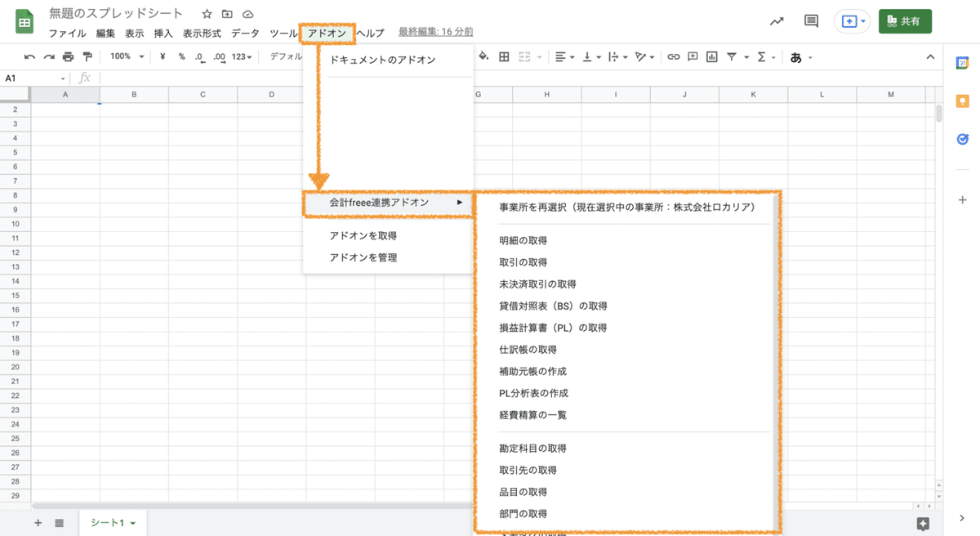Screen dimensions: 980x536
Task: Open Google Tasks in side panel
Action: 962,140
